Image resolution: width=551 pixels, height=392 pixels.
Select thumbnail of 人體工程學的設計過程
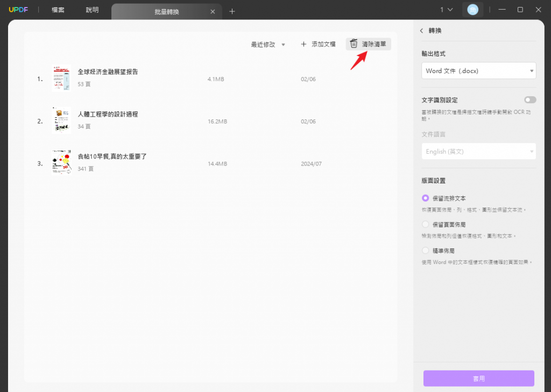coord(61,120)
